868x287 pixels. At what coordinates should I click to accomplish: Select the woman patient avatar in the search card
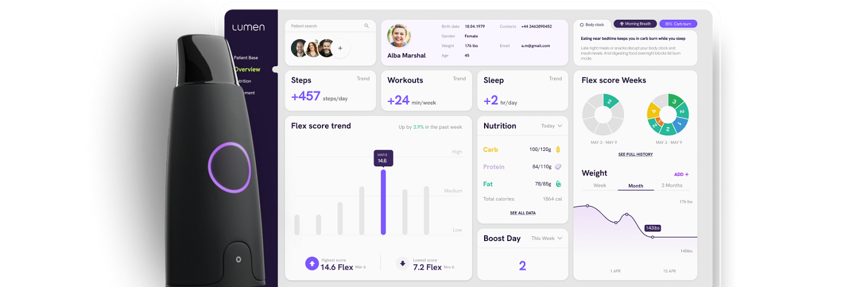pyautogui.click(x=312, y=48)
